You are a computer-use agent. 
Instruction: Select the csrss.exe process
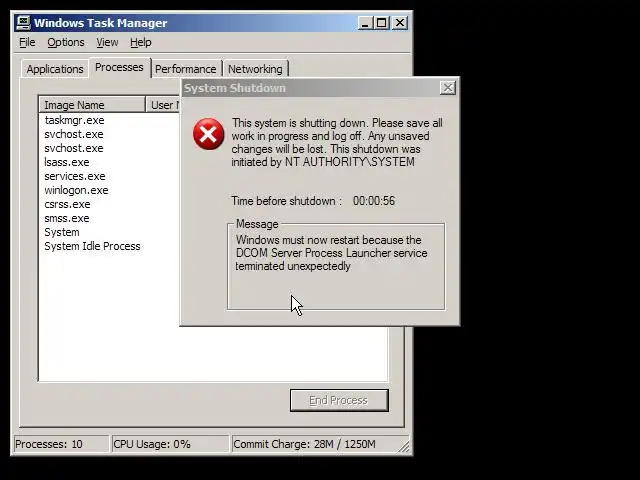point(67,204)
